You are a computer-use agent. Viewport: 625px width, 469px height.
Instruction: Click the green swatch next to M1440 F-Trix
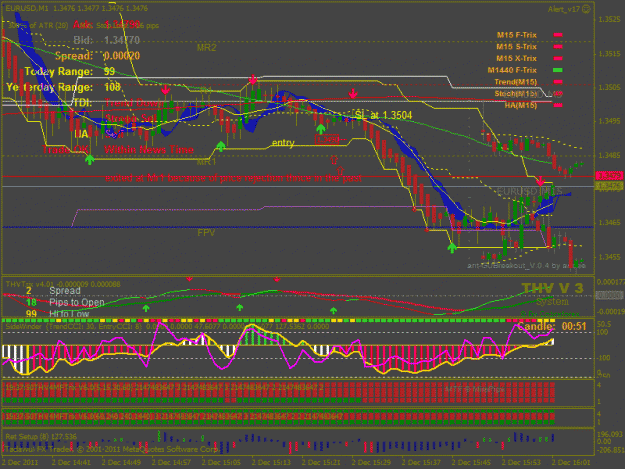[x=558, y=70]
